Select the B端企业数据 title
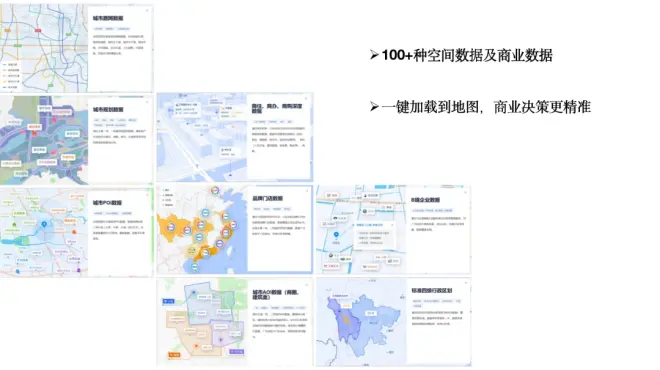Viewport: 660px width, 370px height. click(x=425, y=200)
